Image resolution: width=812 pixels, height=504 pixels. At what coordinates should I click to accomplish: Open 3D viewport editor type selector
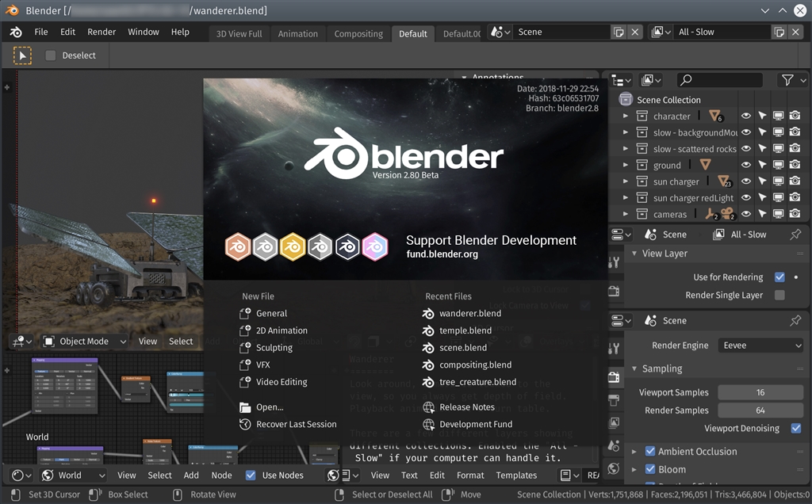[21, 342]
